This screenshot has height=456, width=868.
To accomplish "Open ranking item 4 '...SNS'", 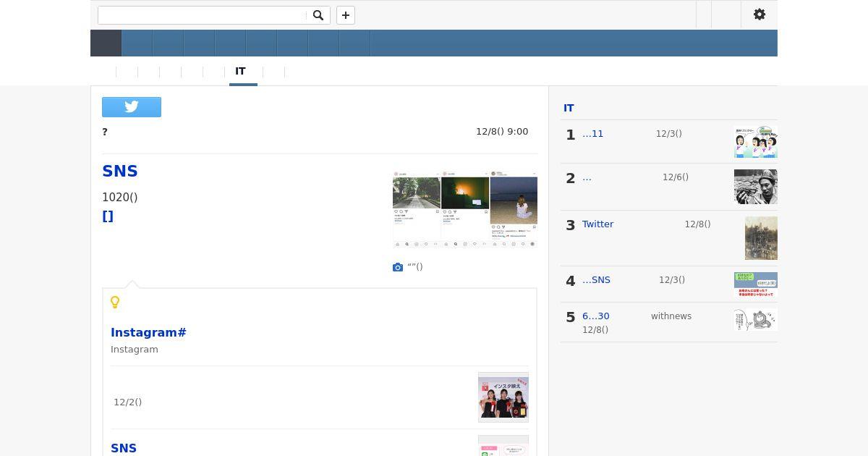I will 596,280.
